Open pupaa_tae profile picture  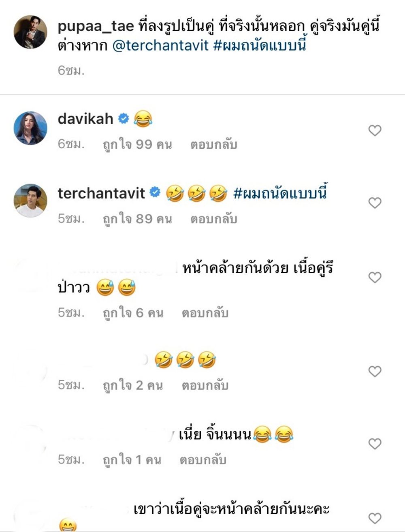click(30, 32)
